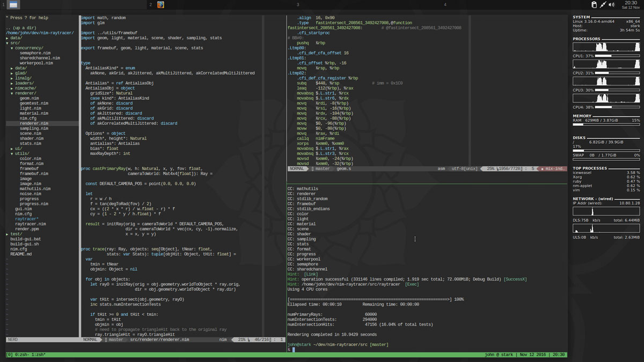Collapse the src/ folder arrow

(8, 43)
